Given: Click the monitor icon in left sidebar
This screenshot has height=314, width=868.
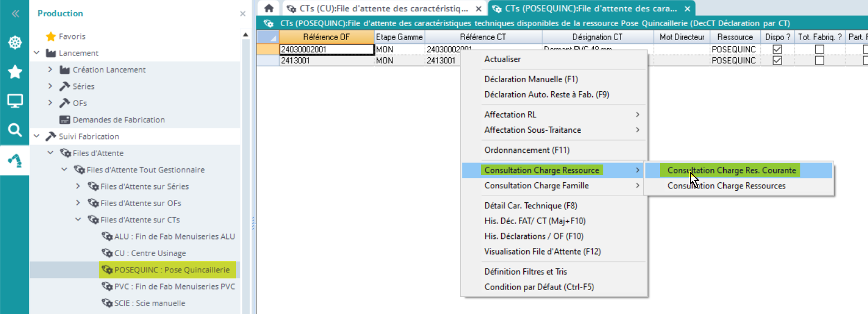Looking at the screenshot, I should (x=14, y=101).
